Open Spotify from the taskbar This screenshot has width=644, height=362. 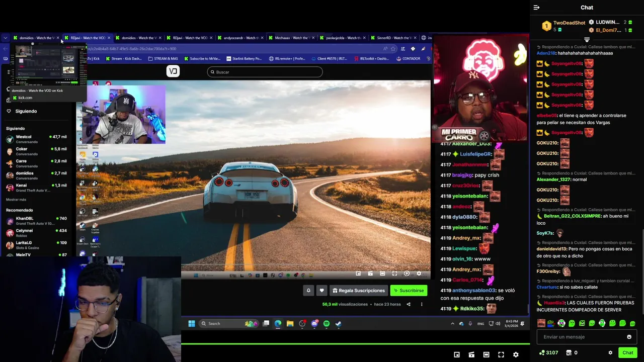pyautogui.click(x=327, y=323)
